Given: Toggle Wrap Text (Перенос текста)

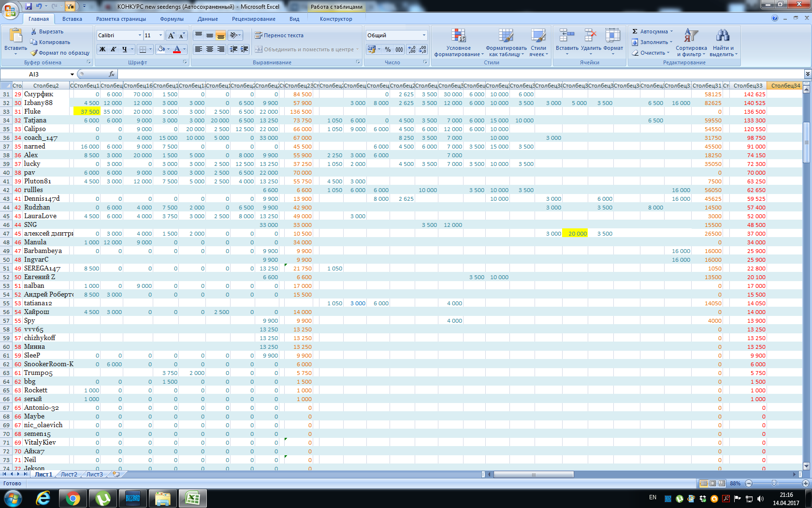Looking at the screenshot, I should click(279, 35).
